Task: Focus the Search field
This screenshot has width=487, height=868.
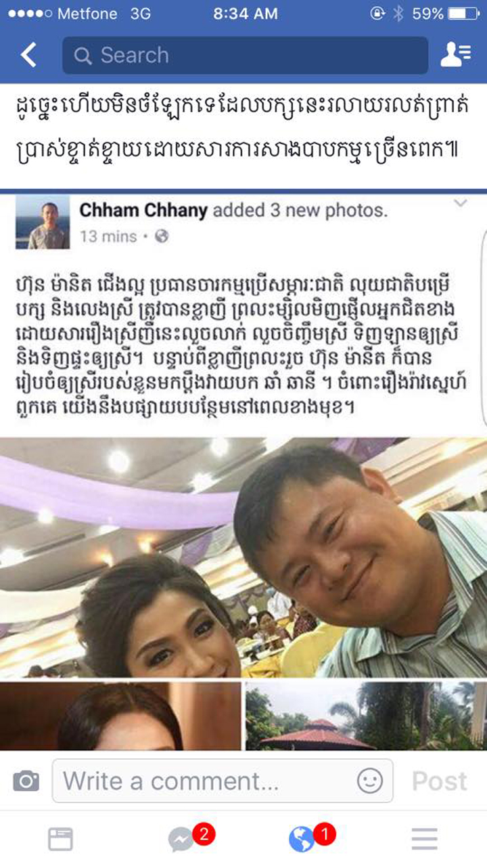Action: pyautogui.click(x=246, y=55)
